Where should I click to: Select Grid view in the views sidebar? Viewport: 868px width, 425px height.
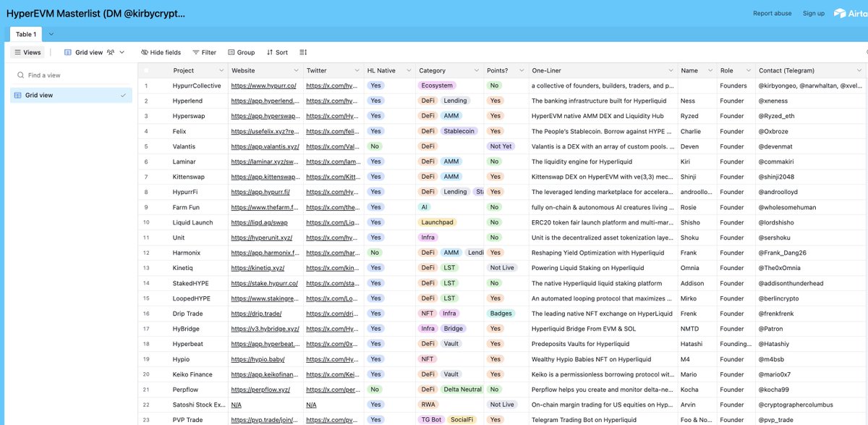[71, 95]
